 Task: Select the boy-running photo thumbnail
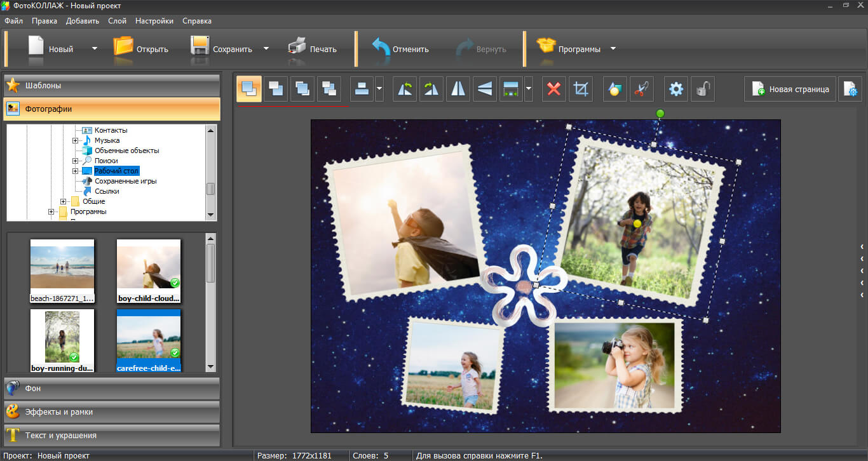click(62, 340)
